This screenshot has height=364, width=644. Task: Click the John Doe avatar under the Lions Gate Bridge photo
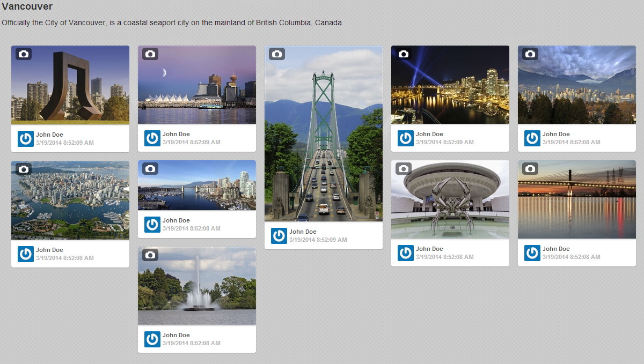click(x=279, y=236)
